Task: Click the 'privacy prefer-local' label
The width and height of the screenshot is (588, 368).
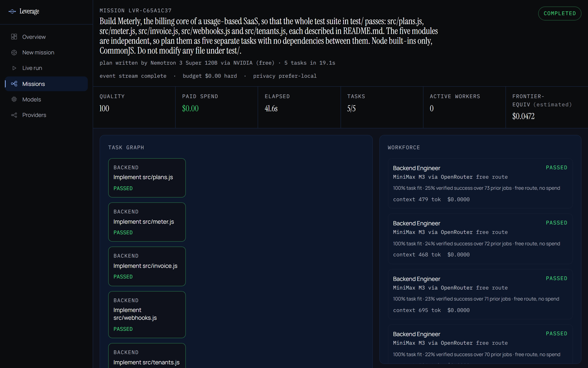Action: [x=285, y=76]
